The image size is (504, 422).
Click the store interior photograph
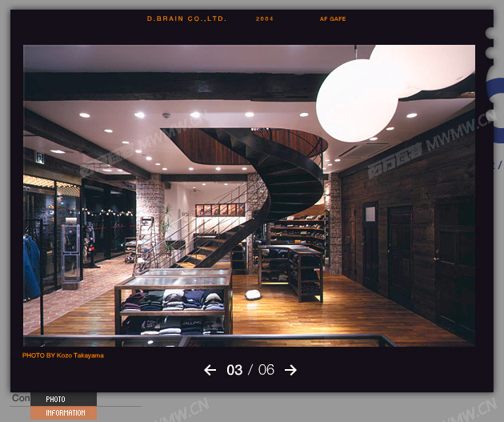pyautogui.click(x=249, y=195)
